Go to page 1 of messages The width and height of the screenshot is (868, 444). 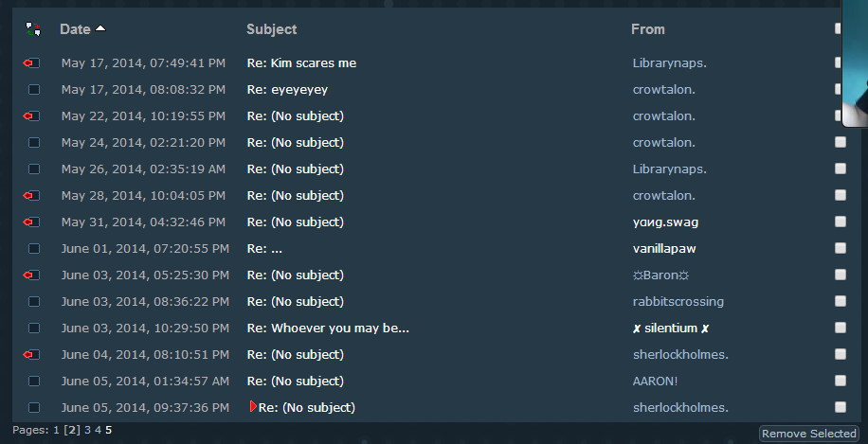pyautogui.click(x=56, y=430)
